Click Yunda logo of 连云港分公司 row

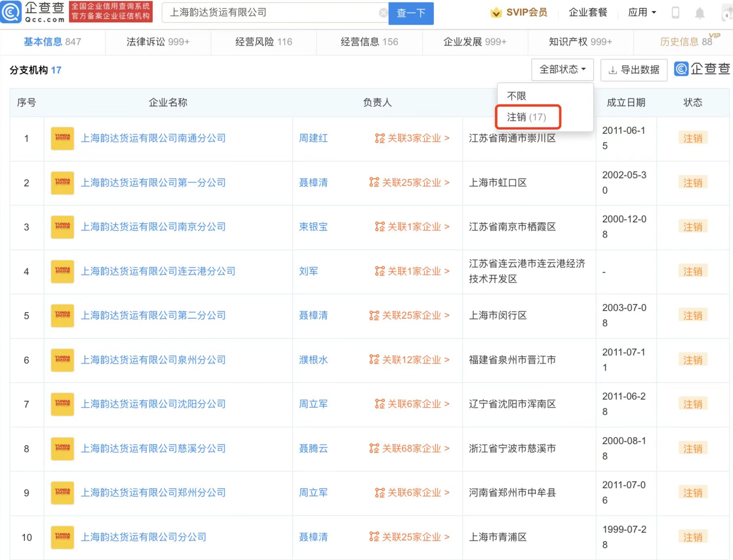(62, 272)
